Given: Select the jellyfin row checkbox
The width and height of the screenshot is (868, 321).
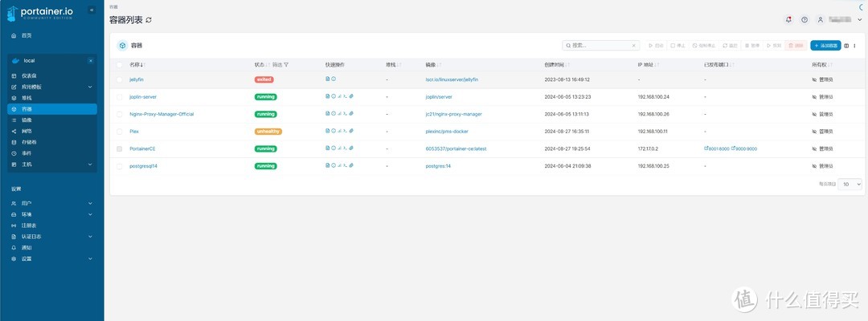Looking at the screenshot, I should [x=119, y=79].
